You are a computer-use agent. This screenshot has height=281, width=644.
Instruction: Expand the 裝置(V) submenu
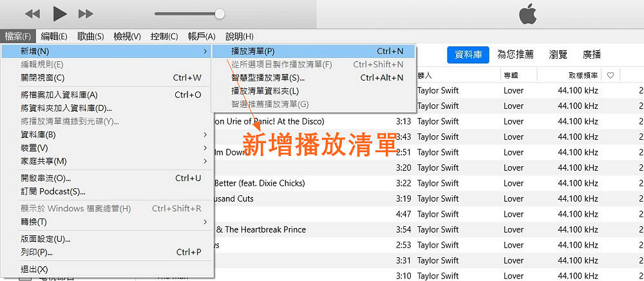tap(34, 148)
